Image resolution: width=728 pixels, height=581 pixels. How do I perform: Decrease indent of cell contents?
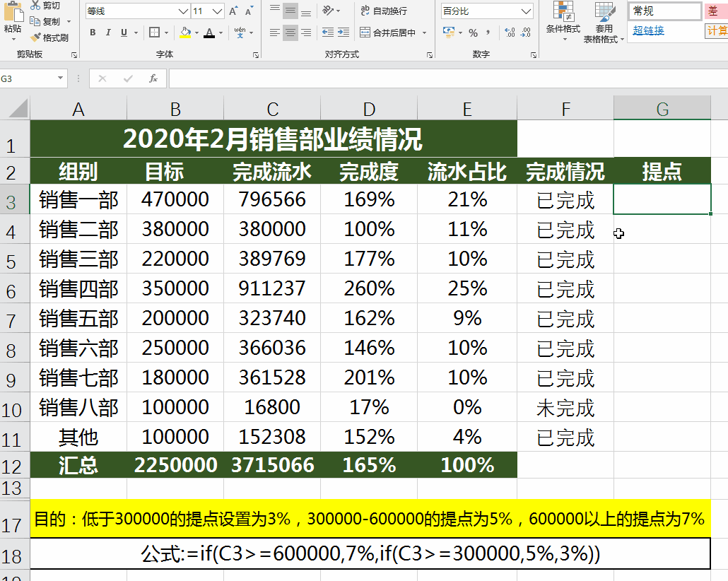328,33
